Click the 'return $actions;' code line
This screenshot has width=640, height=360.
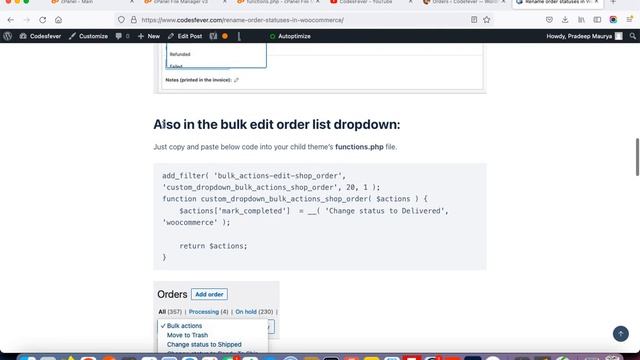click(x=213, y=246)
